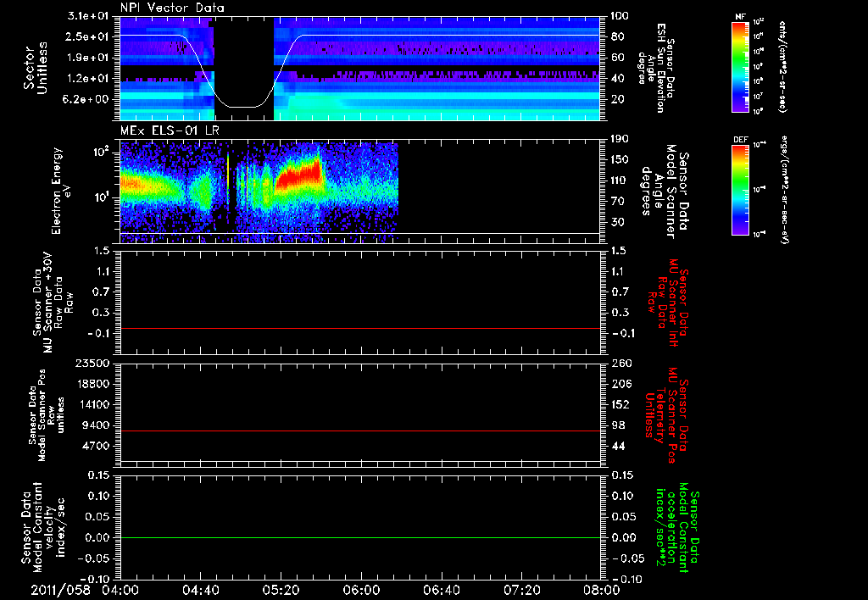Click the Model Scanner Pos Raw axis title
This screenshot has width=868, height=600.
click(47, 415)
